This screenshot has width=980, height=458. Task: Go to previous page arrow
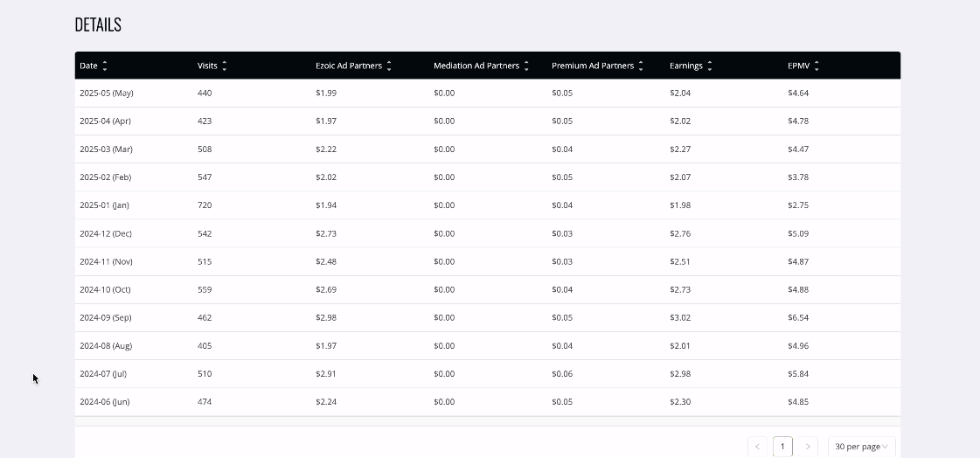757,446
